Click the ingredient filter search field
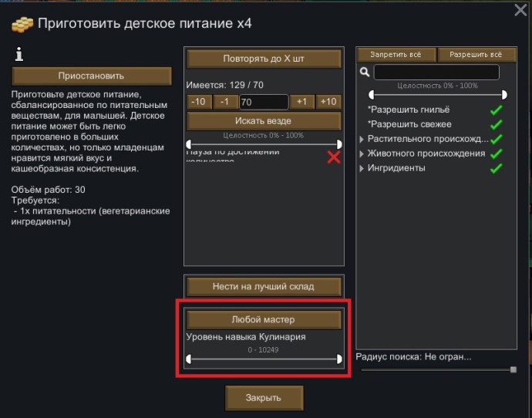This screenshot has width=532, height=418. click(436, 72)
